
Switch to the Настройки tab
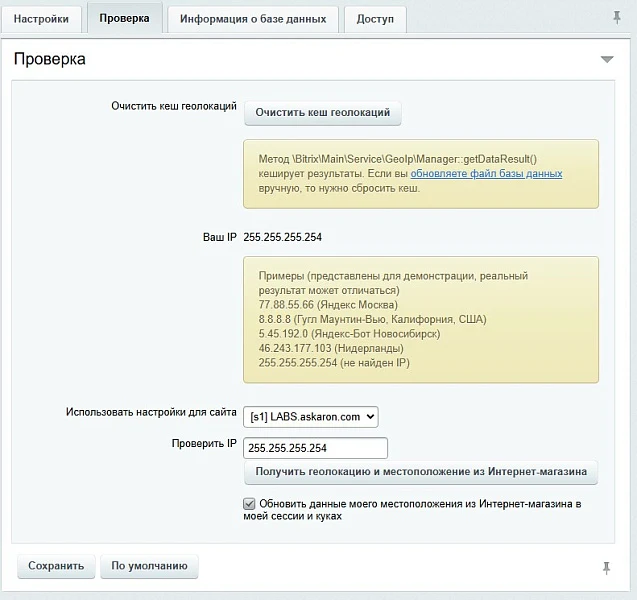coord(41,19)
